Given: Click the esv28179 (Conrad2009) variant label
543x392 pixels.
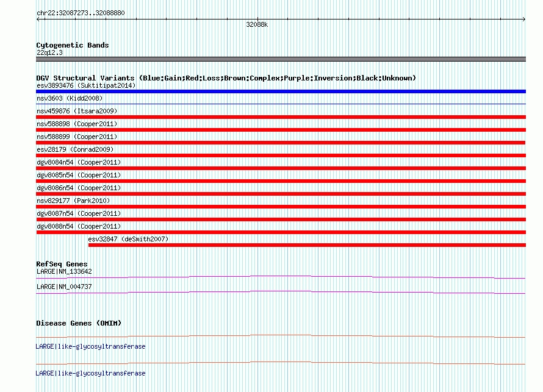Looking at the screenshot, I should pyautogui.click(x=75, y=149).
